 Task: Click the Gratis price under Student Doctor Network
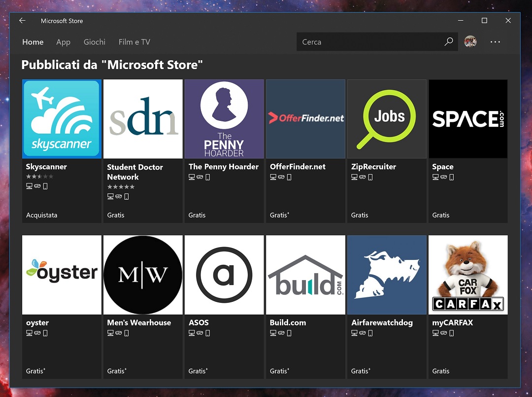(116, 215)
